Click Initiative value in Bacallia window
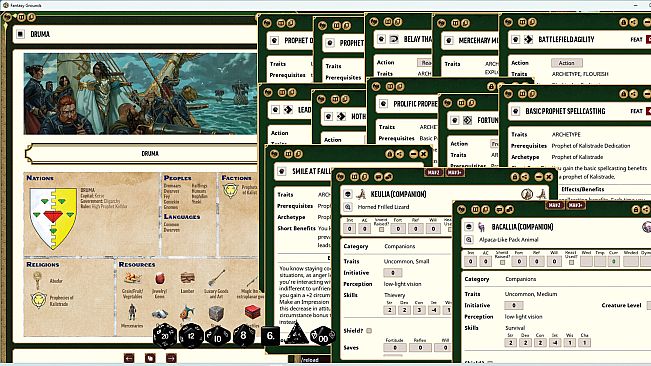Image resolution: width=651 pixels, height=366 pixels. tap(514, 305)
